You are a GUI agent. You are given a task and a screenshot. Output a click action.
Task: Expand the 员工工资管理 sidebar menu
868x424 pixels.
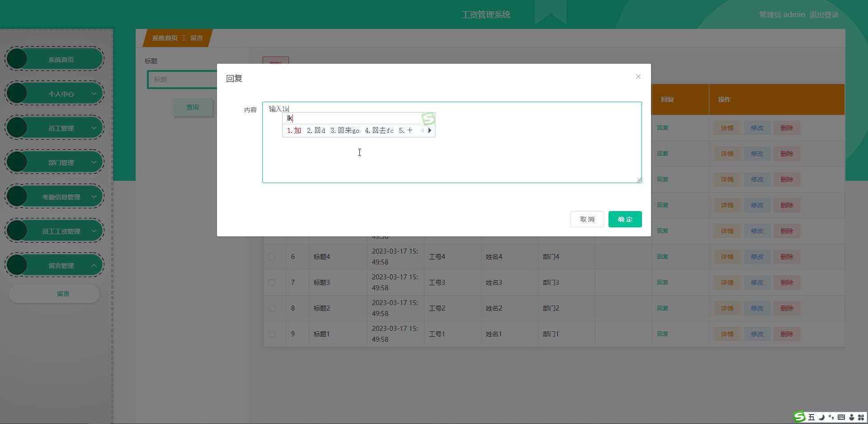click(54, 231)
